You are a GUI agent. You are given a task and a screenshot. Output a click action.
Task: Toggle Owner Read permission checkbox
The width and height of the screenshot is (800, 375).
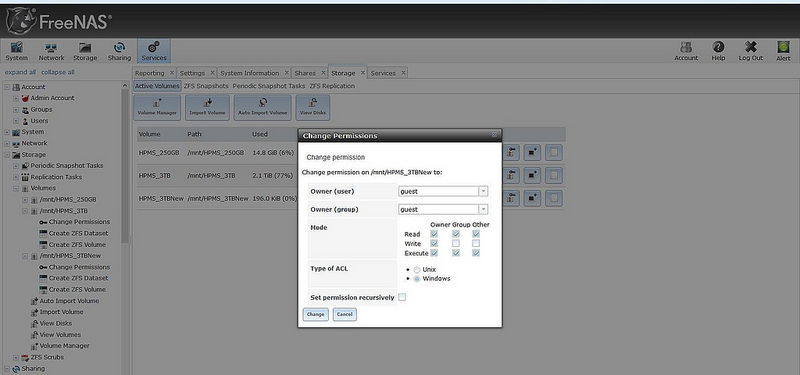434,234
